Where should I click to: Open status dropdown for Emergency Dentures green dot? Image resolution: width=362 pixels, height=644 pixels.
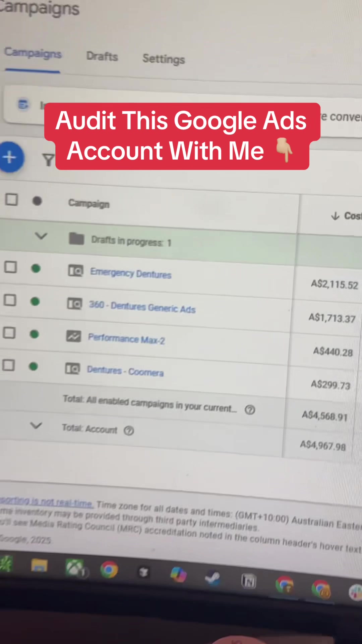36,269
